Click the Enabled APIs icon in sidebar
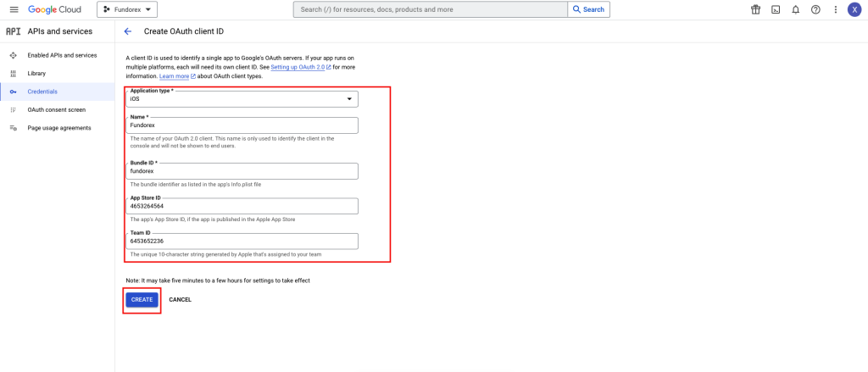Screen dimensions: 868x372 tap(14, 55)
